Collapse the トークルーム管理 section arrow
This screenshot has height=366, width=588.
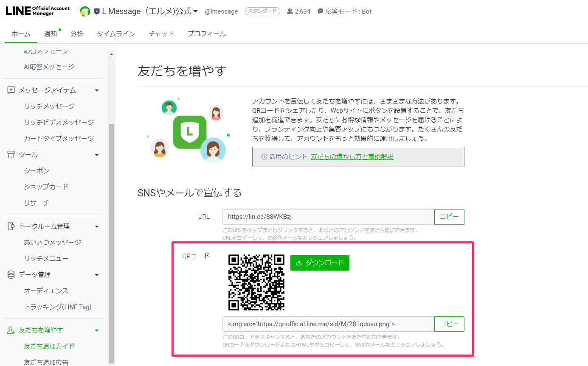(x=97, y=226)
